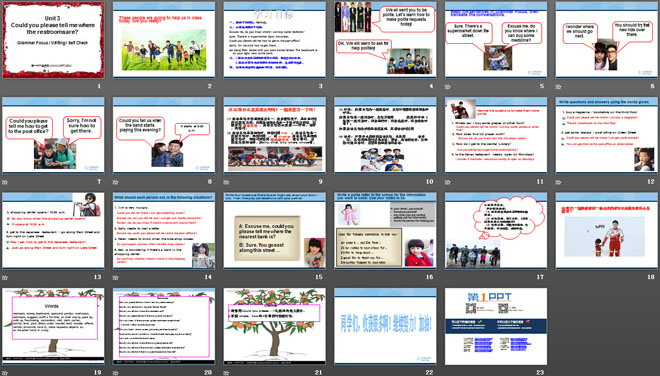Screen dimensions: 660x376
Task: Play the animation preview star for slide 8
Action: 116,182
